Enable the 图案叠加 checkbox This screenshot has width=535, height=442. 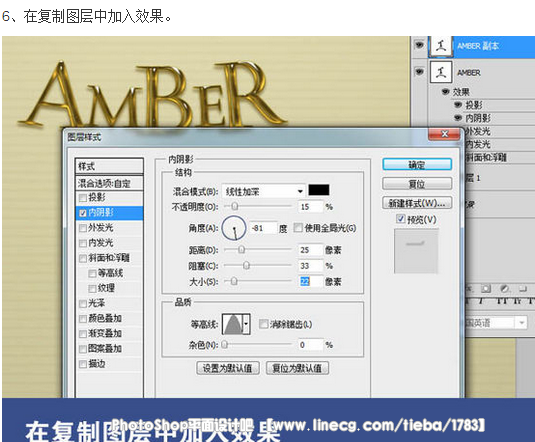(x=83, y=349)
